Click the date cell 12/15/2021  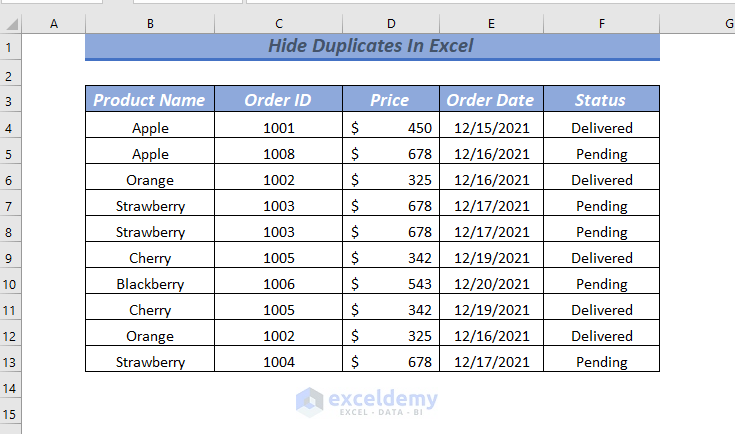[x=491, y=128]
